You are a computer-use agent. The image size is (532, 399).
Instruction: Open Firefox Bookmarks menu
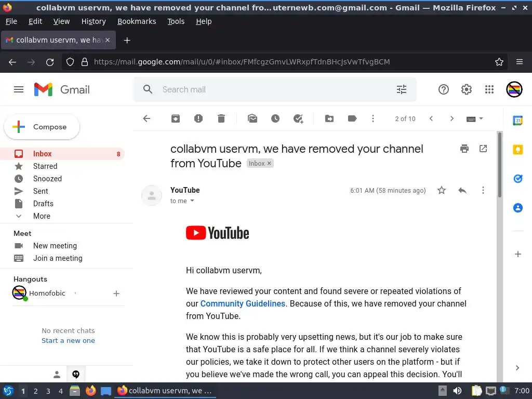[137, 21]
